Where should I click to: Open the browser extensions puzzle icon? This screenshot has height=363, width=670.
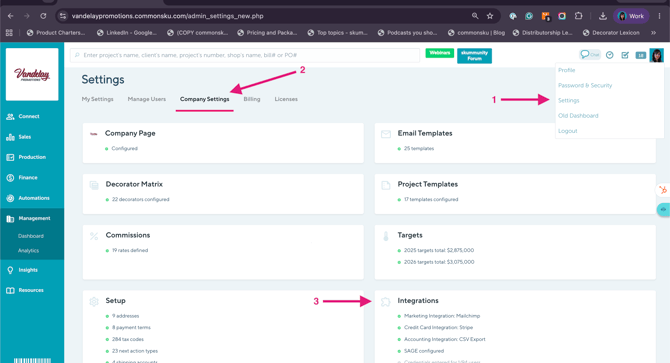tap(579, 16)
